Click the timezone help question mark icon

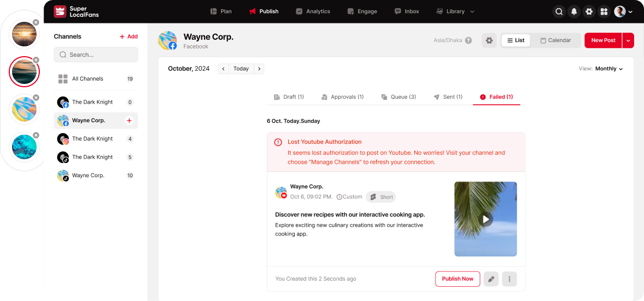click(468, 40)
